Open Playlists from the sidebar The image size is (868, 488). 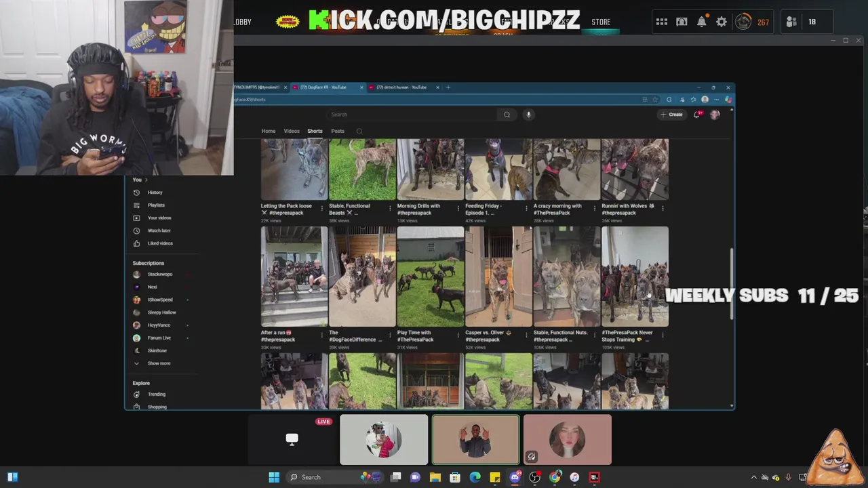[x=156, y=205]
